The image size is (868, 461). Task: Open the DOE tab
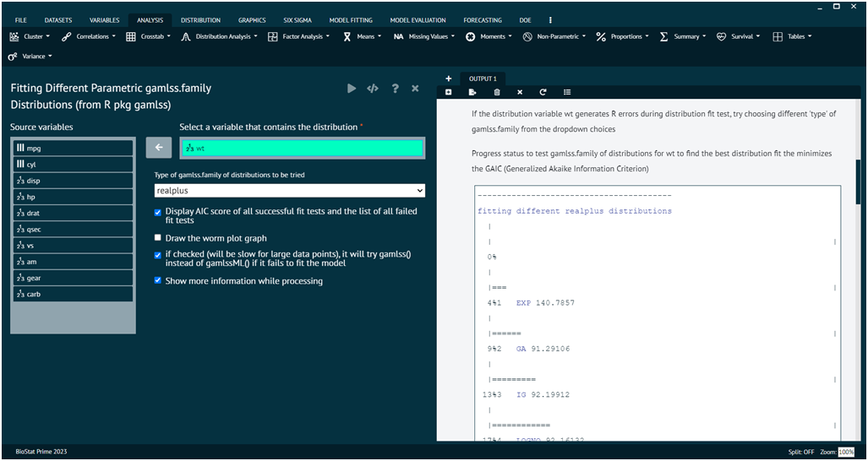(x=526, y=20)
